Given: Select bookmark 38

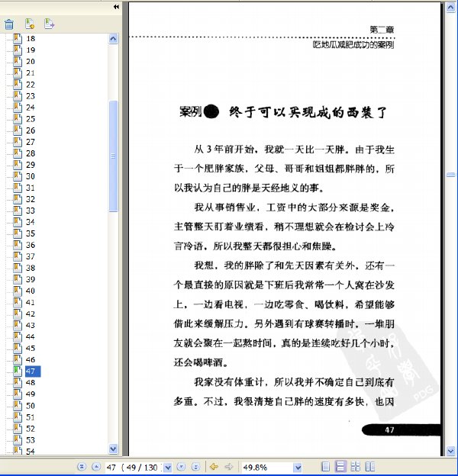Looking at the screenshot, I should click(31, 268).
